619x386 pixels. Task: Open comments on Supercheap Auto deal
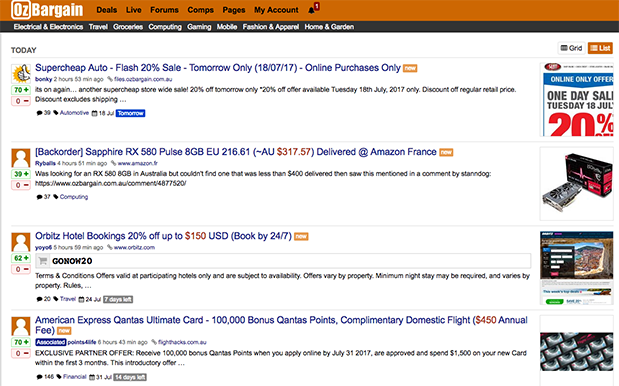(x=43, y=113)
